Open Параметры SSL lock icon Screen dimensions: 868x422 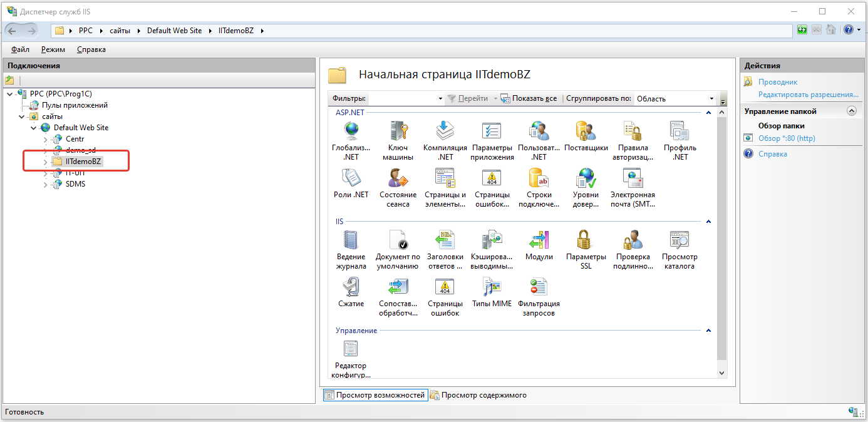coord(586,240)
